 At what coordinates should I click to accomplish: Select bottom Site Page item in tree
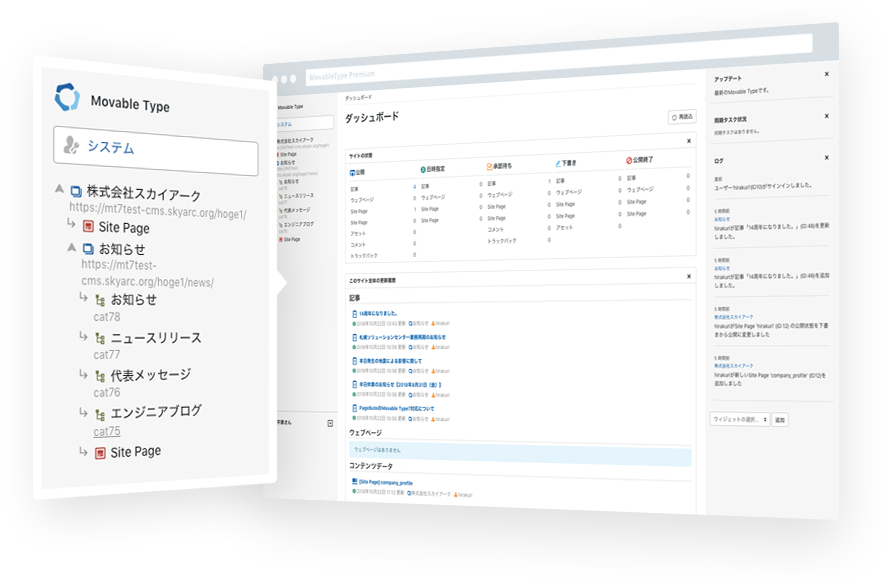136,452
